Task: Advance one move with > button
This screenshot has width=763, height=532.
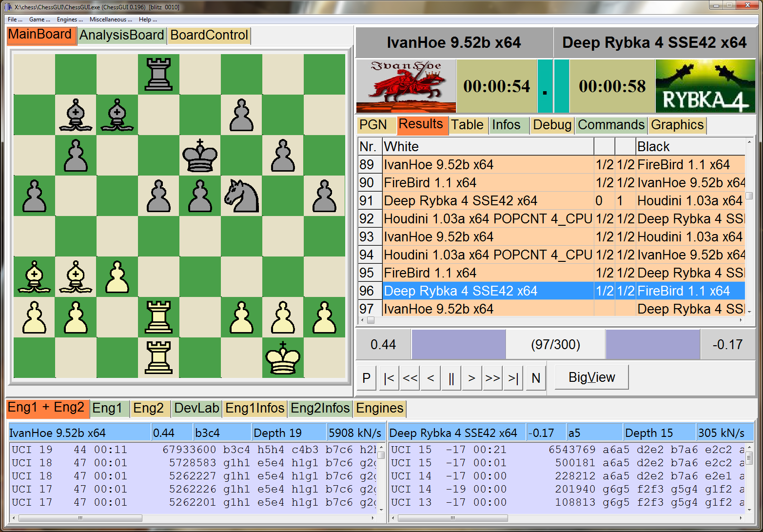Action: (x=472, y=378)
